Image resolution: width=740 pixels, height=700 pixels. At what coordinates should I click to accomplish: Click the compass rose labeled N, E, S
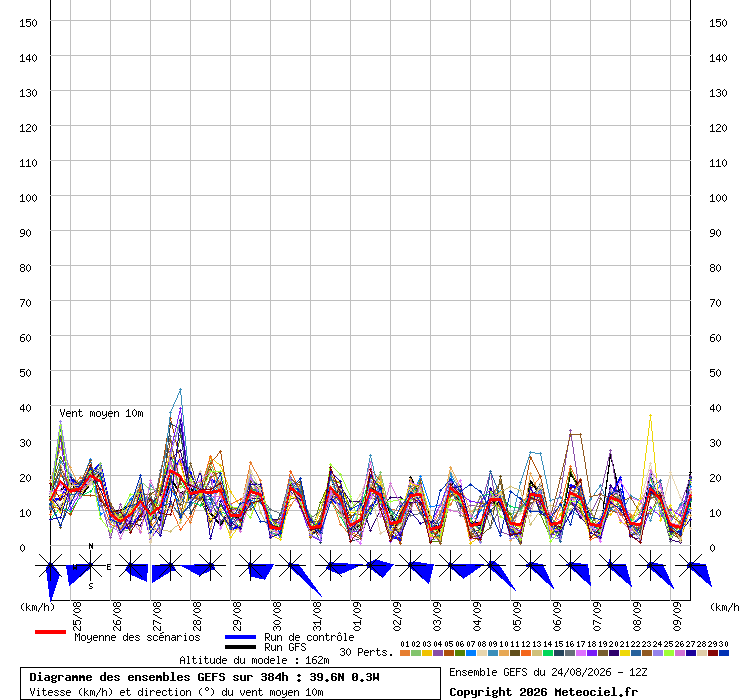click(91, 565)
